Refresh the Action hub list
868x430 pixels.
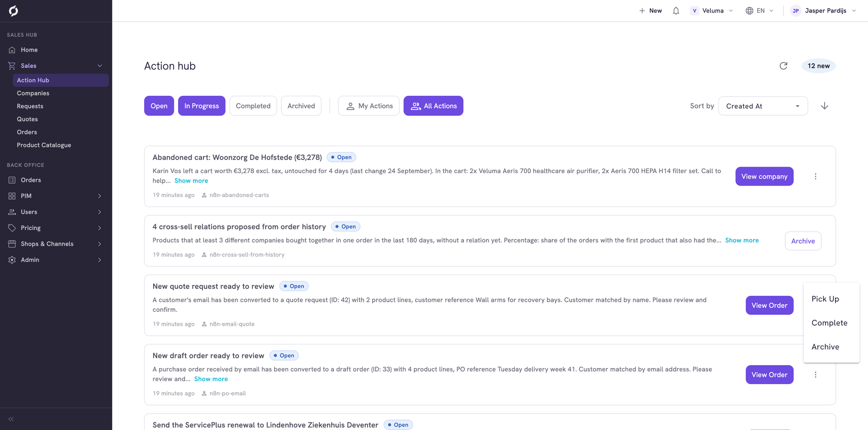coord(783,66)
